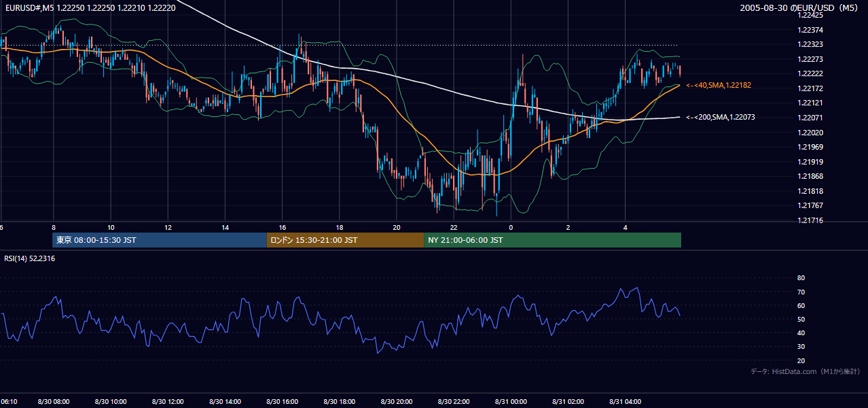Select the 東京 08:00-15:30 JST session bar
The height and width of the screenshot is (408, 868).
[160, 240]
